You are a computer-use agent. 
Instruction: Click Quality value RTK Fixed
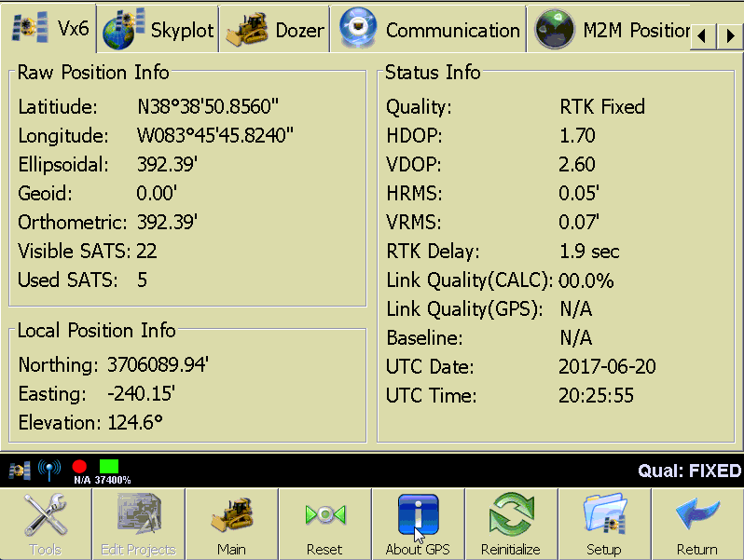click(x=602, y=107)
